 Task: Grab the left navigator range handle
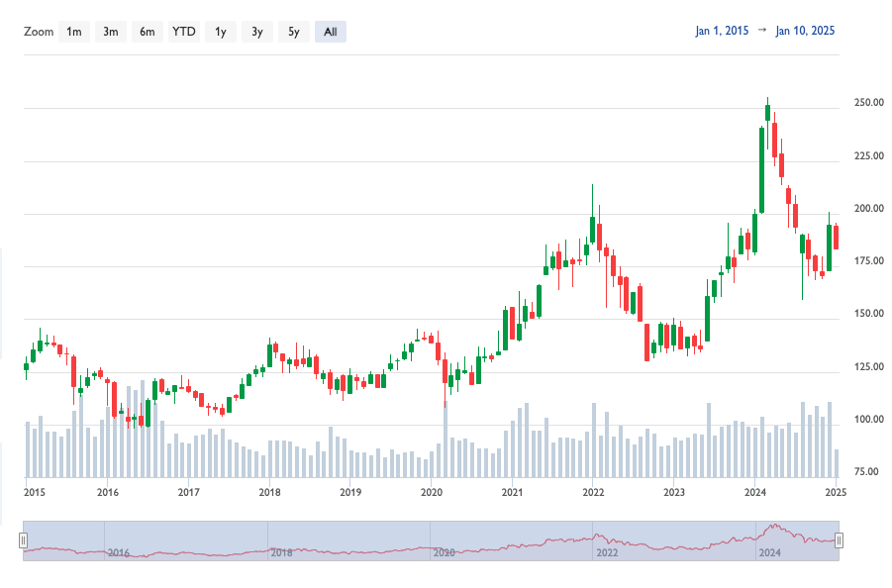pos(24,540)
